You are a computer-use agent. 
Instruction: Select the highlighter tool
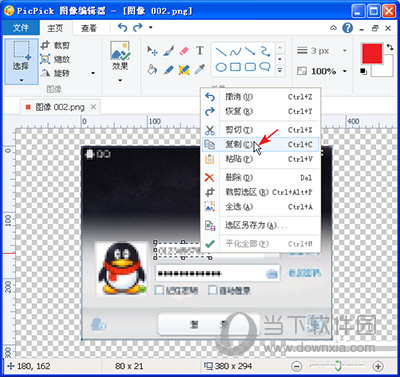184,69
